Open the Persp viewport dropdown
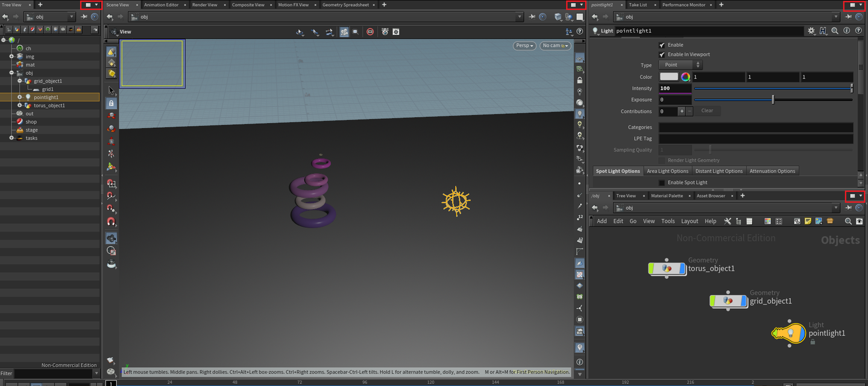Viewport: 868px width, 386px height. click(x=524, y=46)
